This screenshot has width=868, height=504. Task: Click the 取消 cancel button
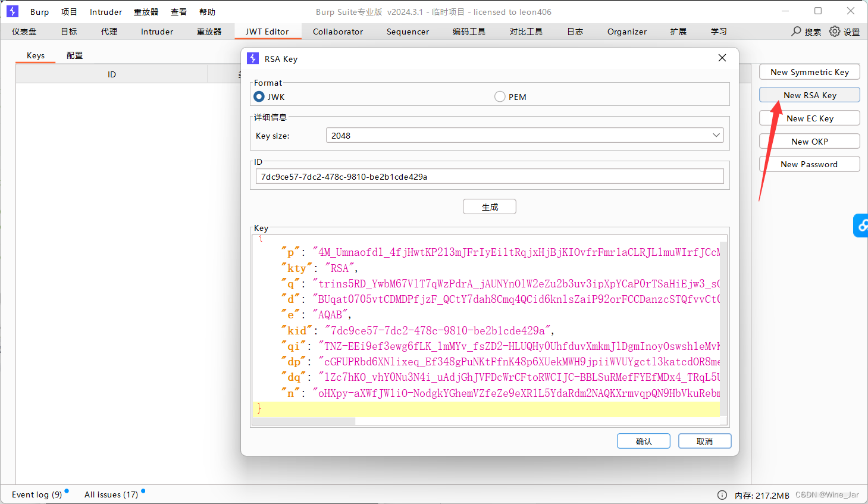pyautogui.click(x=705, y=441)
